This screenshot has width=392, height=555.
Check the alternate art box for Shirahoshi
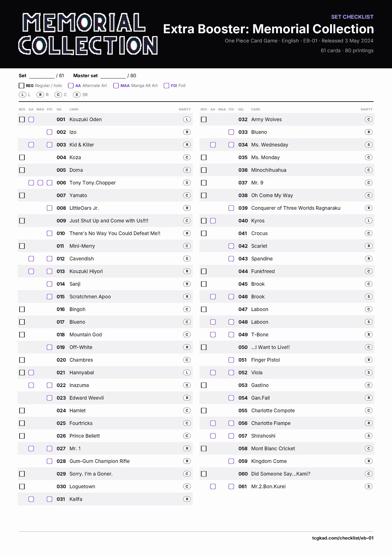pyautogui.click(x=213, y=436)
